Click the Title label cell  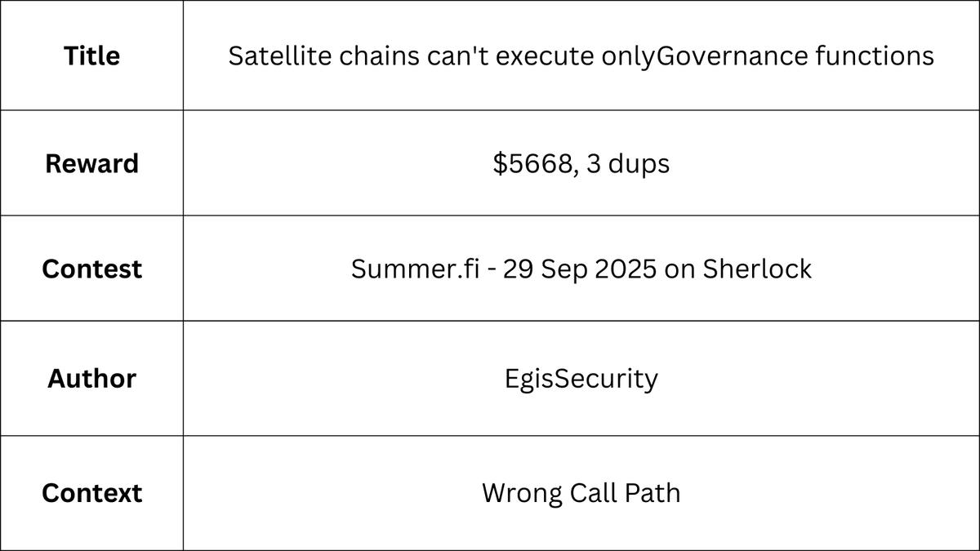coord(91,56)
